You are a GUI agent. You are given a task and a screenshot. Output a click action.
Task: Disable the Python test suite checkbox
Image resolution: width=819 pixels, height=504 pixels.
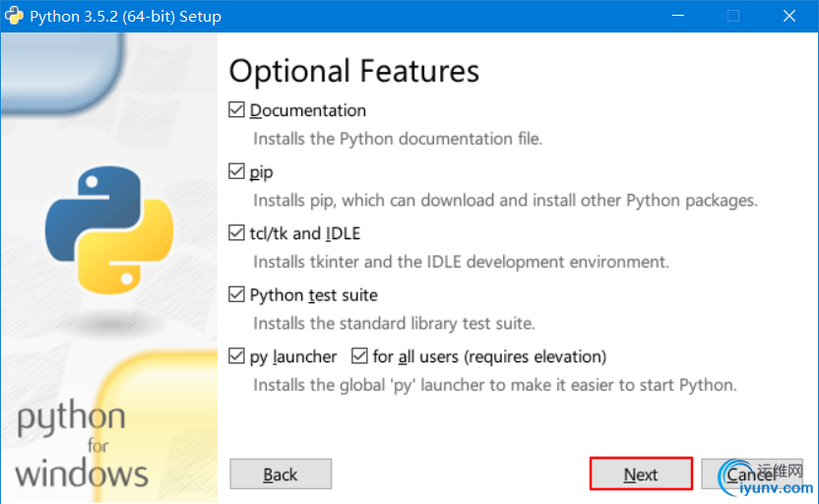pyautogui.click(x=236, y=294)
